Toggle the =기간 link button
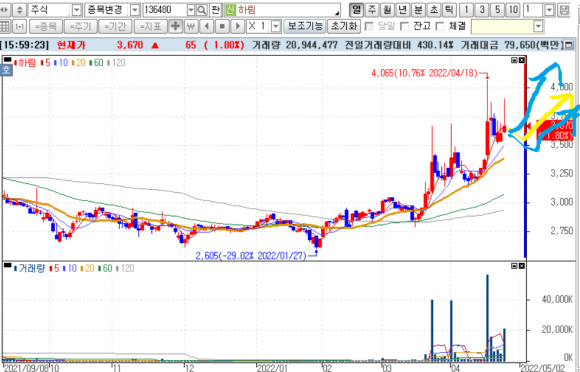Screen dimensions: 580x372 (115, 26)
